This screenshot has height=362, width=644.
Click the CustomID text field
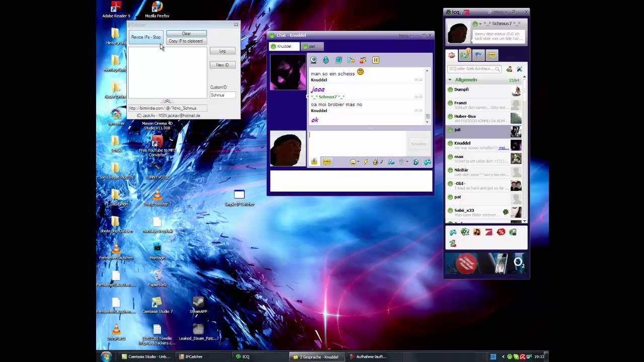click(x=222, y=95)
